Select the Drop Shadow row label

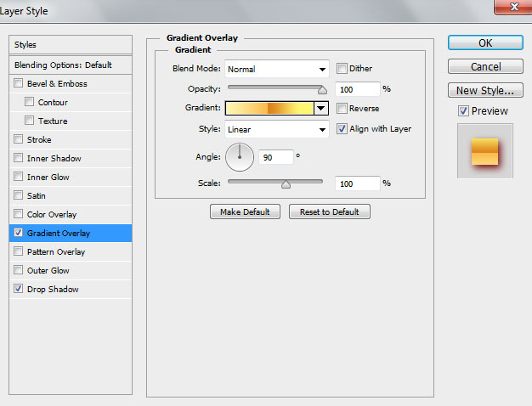[53, 290]
